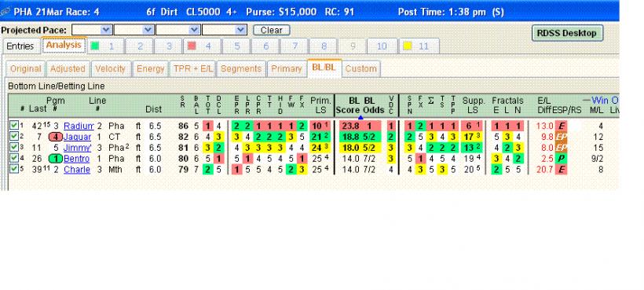The width and height of the screenshot is (644, 290).
Task: Toggle the checkbox for Charle row 5
Action: coord(14,168)
